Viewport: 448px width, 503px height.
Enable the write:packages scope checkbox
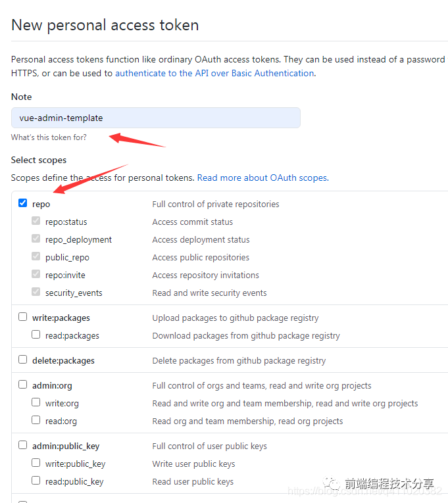tap(23, 317)
